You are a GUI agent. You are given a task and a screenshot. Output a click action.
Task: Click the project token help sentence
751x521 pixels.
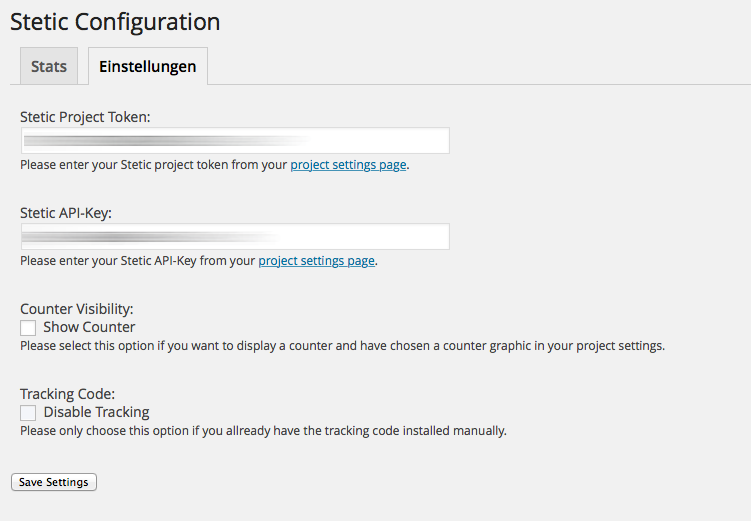pyautogui.click(x=215, y=165)
